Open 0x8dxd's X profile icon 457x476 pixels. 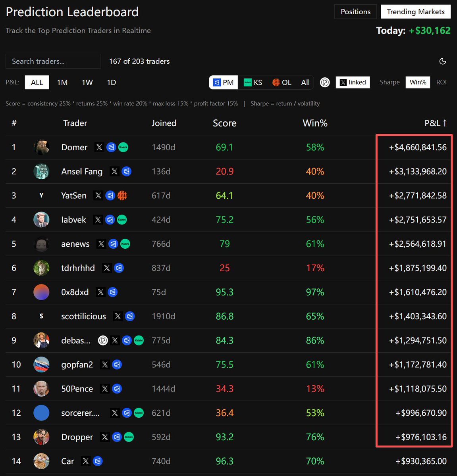[x=101, y=292]
